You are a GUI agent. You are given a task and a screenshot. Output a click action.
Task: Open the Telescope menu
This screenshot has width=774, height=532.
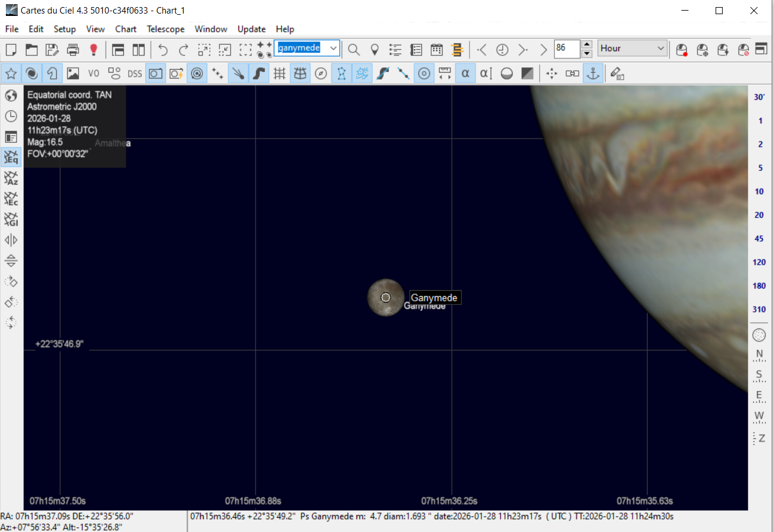click(166, 29)
